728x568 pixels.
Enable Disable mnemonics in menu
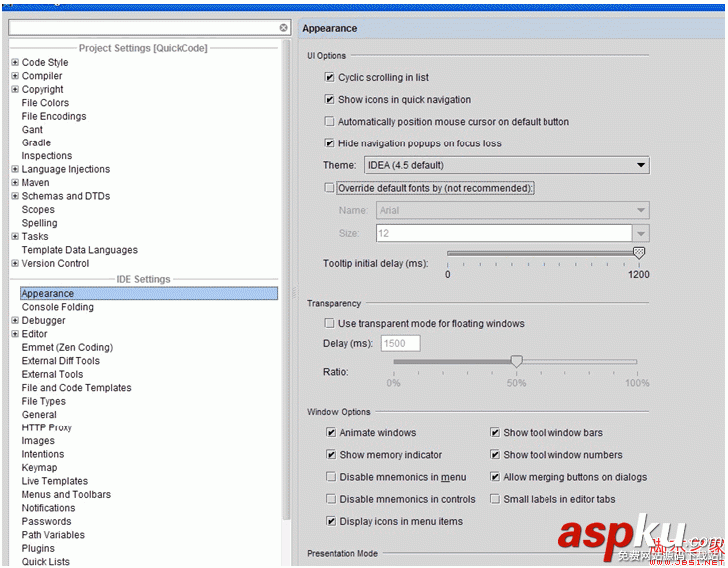coord(331,477)
